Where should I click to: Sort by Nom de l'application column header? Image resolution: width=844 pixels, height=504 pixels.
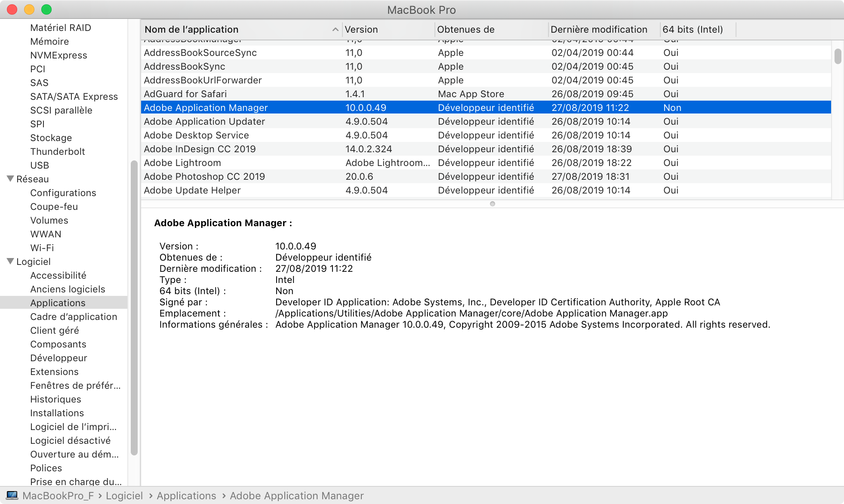241,29
